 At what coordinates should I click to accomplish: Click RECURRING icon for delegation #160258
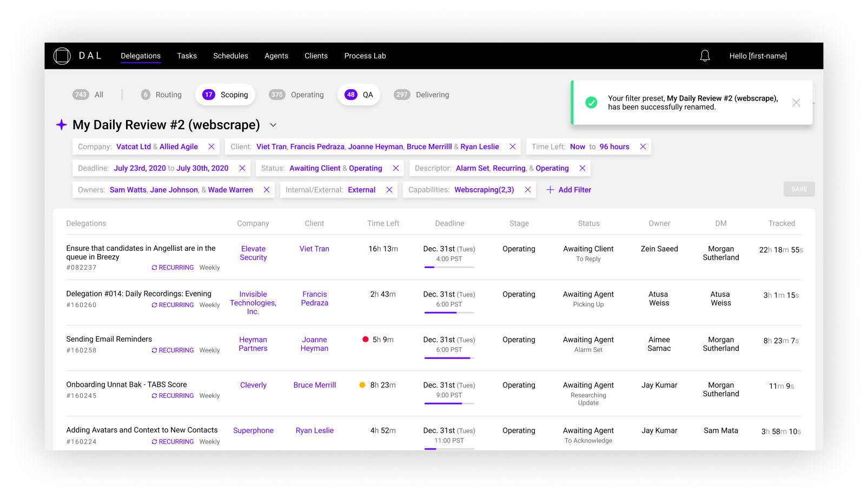click(x=155, y=350)
